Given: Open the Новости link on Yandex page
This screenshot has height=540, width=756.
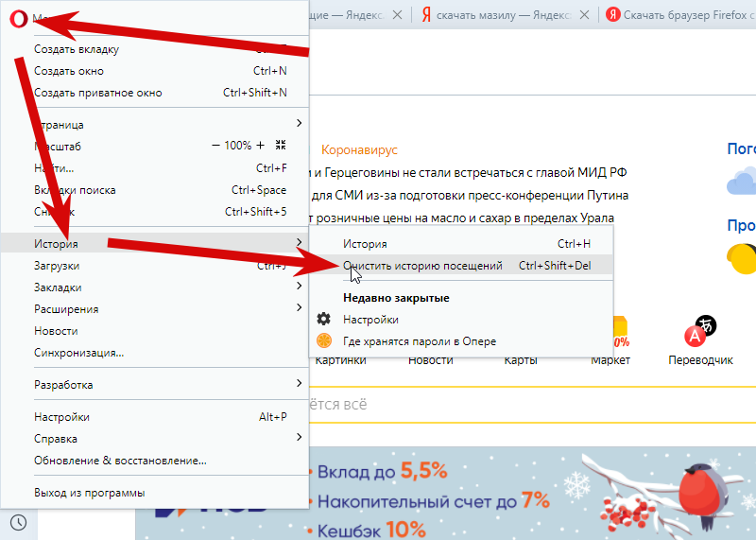Looking at the screenshot, I should pos(431,360).
